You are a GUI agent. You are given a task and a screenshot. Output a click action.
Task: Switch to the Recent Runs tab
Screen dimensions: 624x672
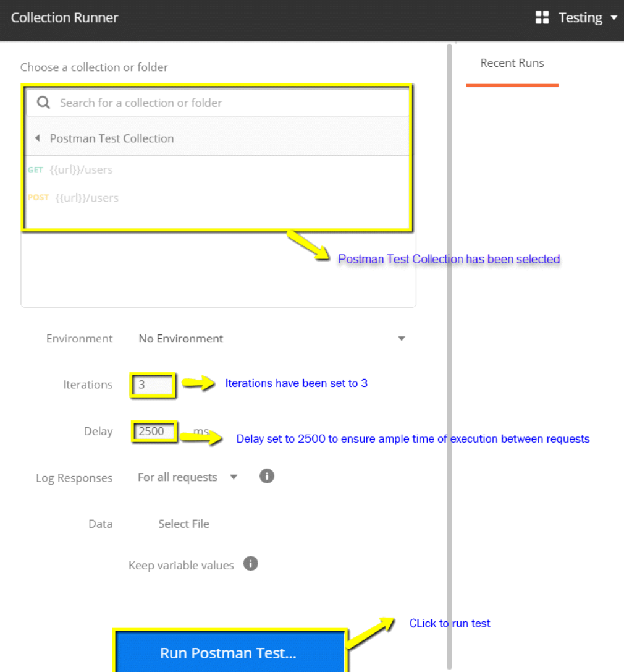coord(512,63)
